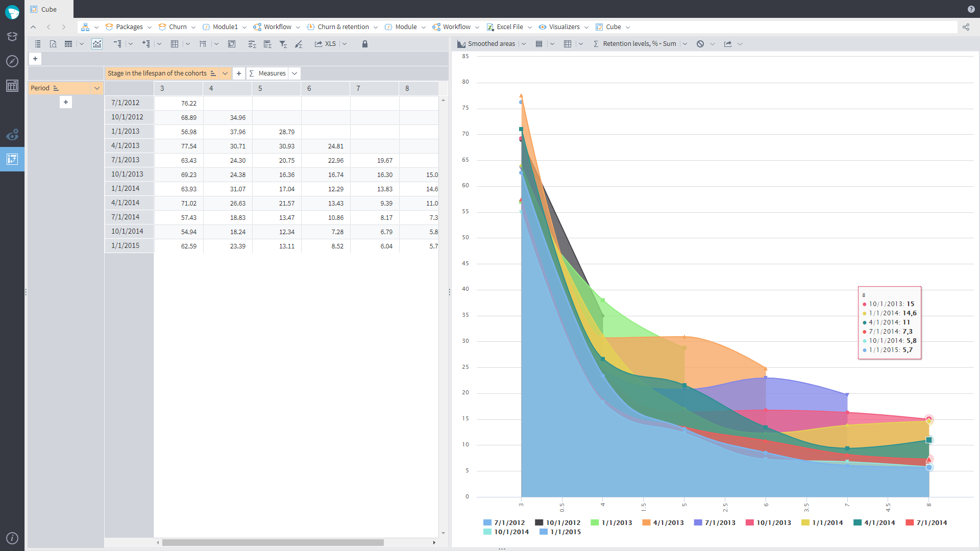Select the table cell showing 76.22
The width and height of the screenshot is (980, 551).
(x=189, y=103)
